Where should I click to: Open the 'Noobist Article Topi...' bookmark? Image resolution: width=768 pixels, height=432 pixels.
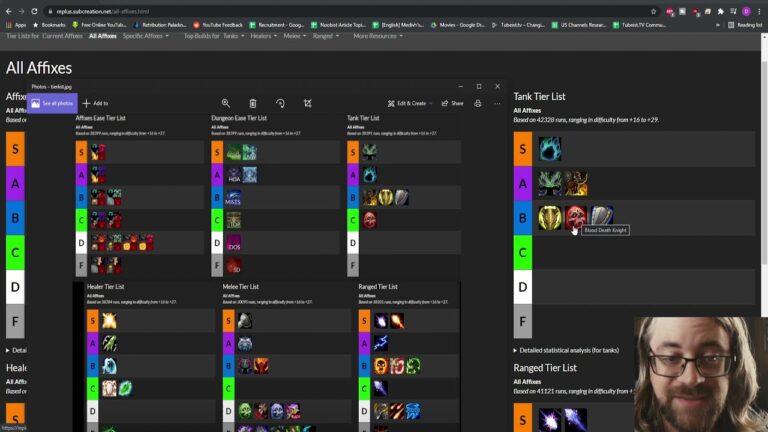[338, 24]
